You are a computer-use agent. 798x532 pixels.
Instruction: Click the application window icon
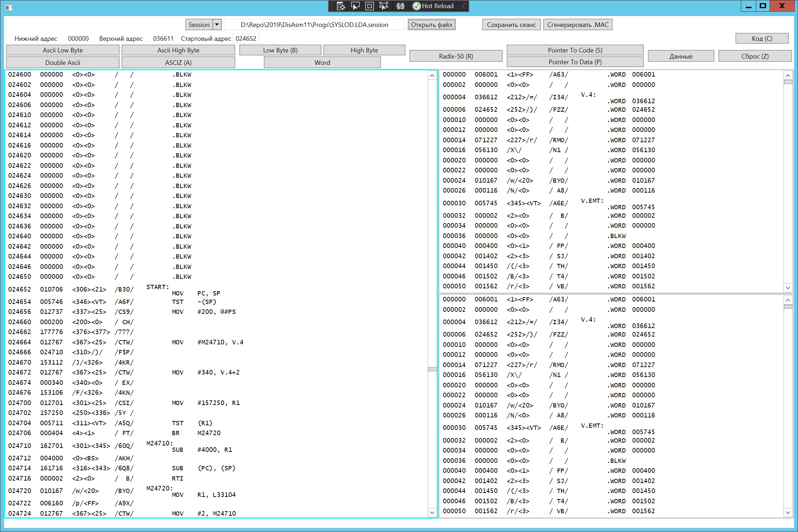pyautogui.click(x=9, y=7)
